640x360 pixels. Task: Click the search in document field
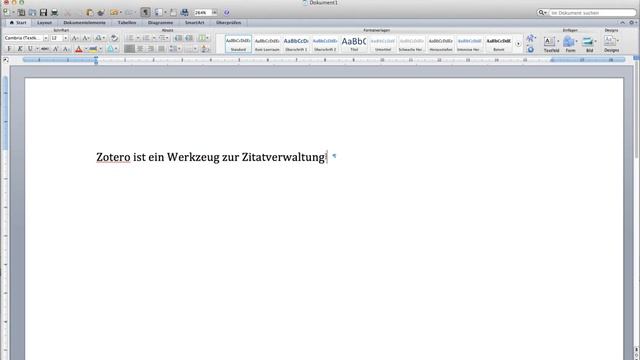[x=592, y=13]
